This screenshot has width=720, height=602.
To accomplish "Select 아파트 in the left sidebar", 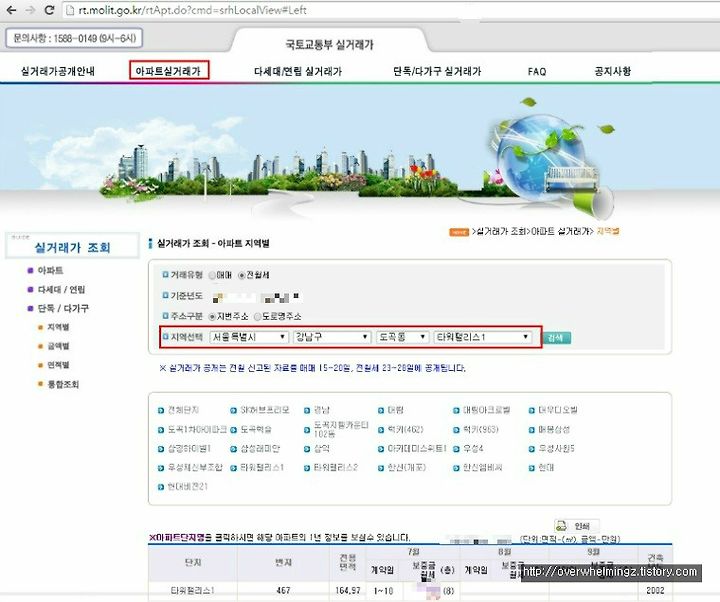I will 50,270.
